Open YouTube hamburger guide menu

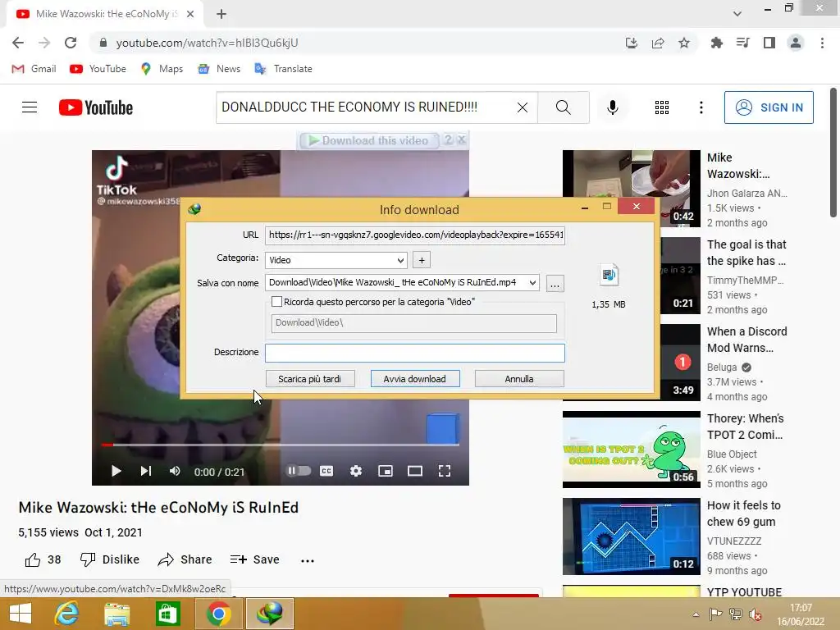pyautogui.click(x=30, y=107)
